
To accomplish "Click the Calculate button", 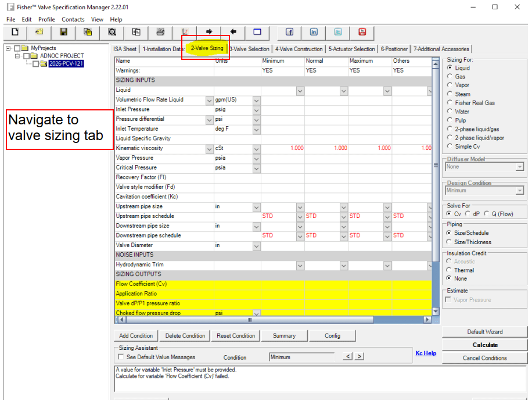I will point(485,345).
